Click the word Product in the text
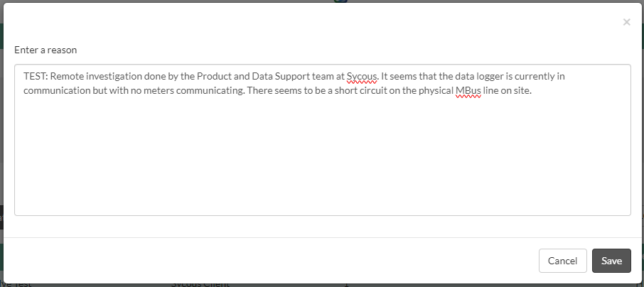 click(x=213, y=77)
